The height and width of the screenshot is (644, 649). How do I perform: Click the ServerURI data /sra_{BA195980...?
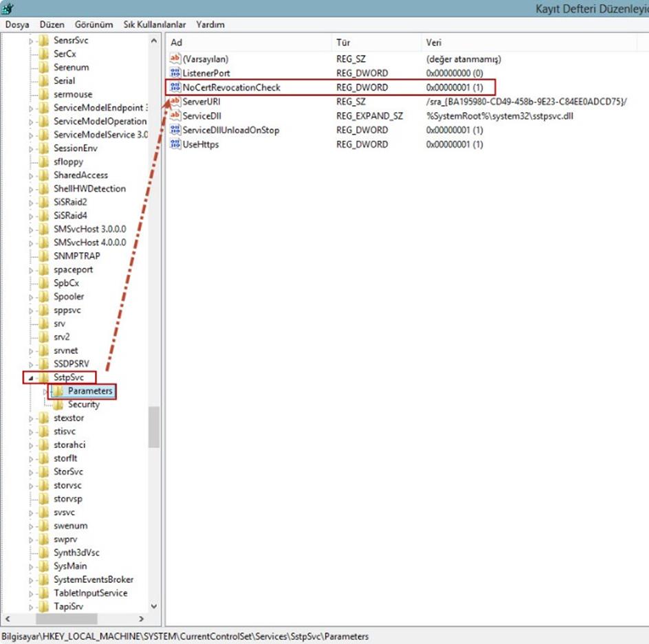coord(527,102)
